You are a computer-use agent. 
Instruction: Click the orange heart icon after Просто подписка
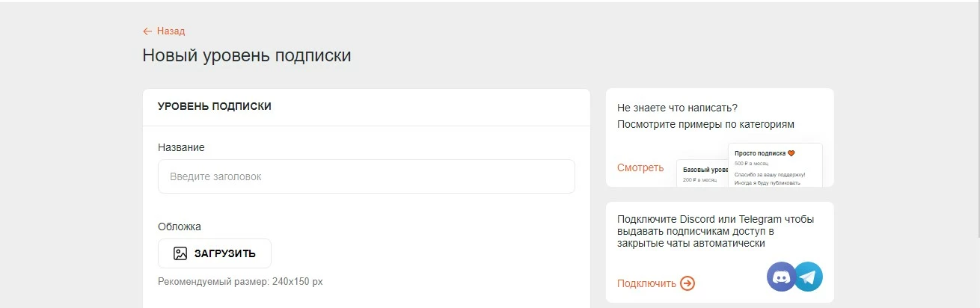(791, 153)
